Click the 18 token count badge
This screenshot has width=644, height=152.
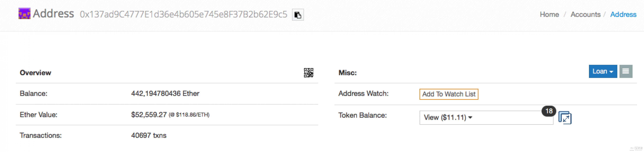[549, 111]
